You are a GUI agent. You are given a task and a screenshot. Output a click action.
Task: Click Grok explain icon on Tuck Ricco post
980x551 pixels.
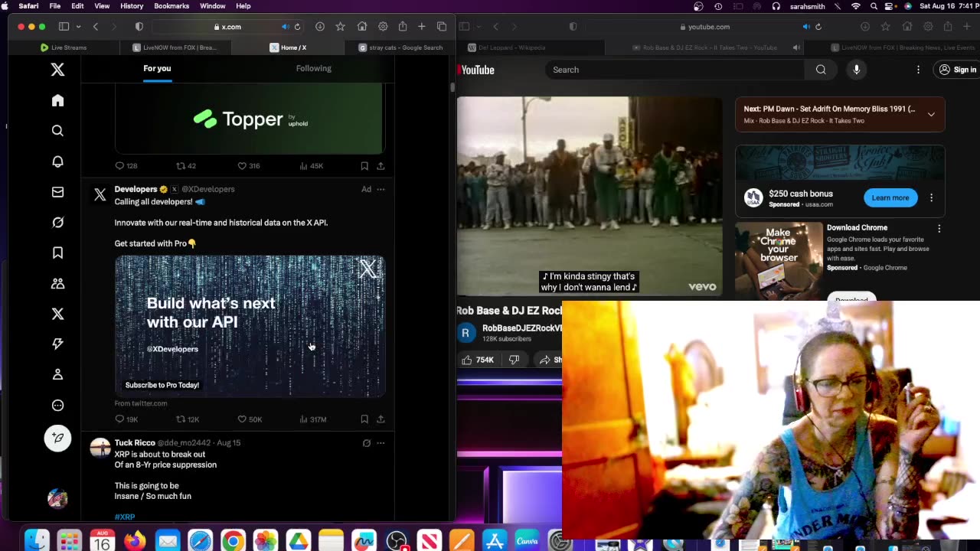366,443
